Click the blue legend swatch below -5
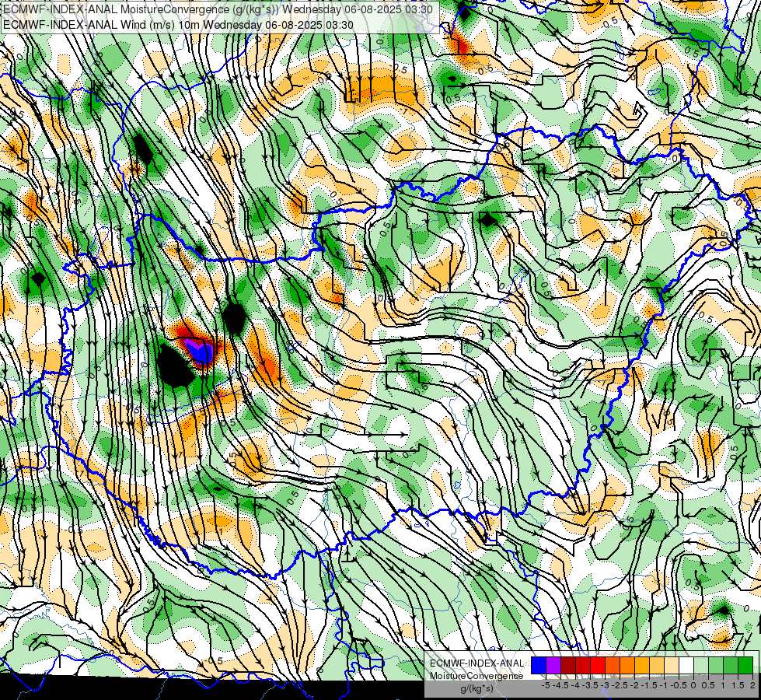 tap(539, 666)
